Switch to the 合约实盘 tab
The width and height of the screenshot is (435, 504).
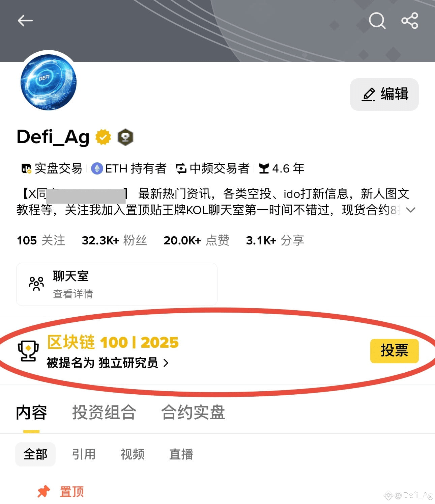click(193, 413)
